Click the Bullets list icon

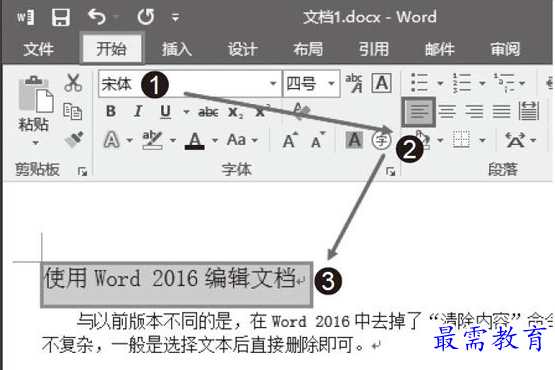[x=420, y=83]
